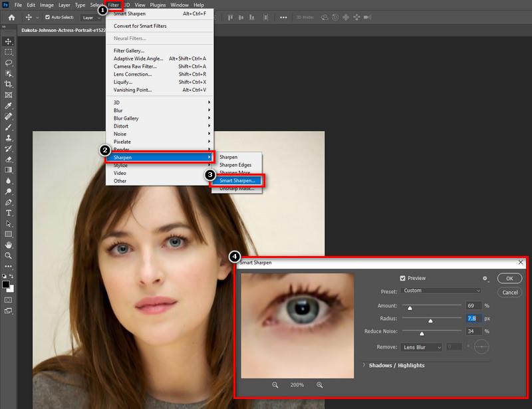This screenshot has height=409, width=532.
Task: Select the Brush tool
Action: tap(9, 127)
